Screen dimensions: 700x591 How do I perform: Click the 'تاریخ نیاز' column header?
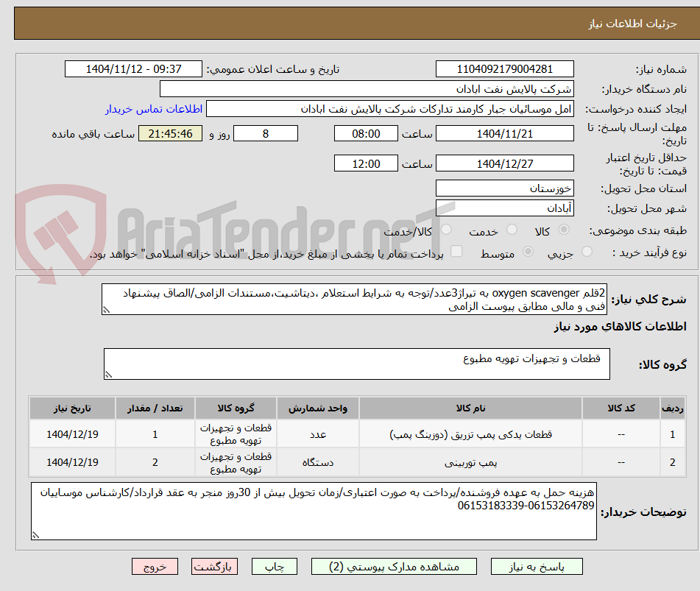pos(72,408)
